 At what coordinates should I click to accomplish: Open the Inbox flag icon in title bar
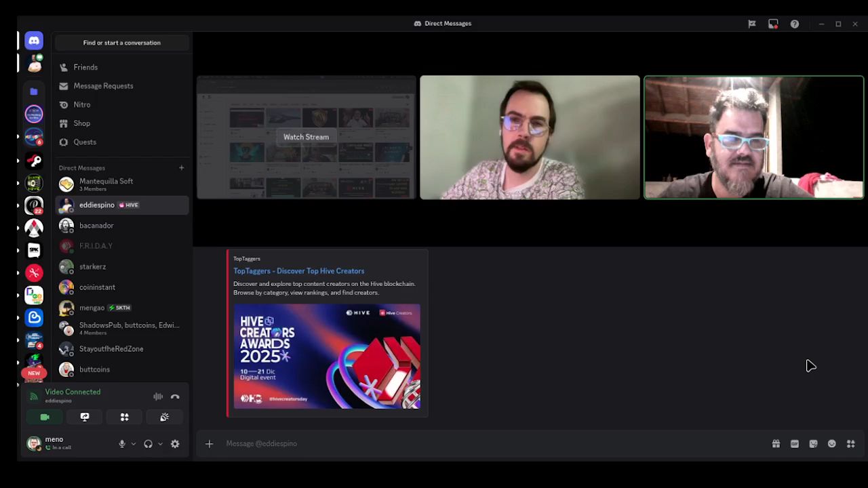click(751, 24)
